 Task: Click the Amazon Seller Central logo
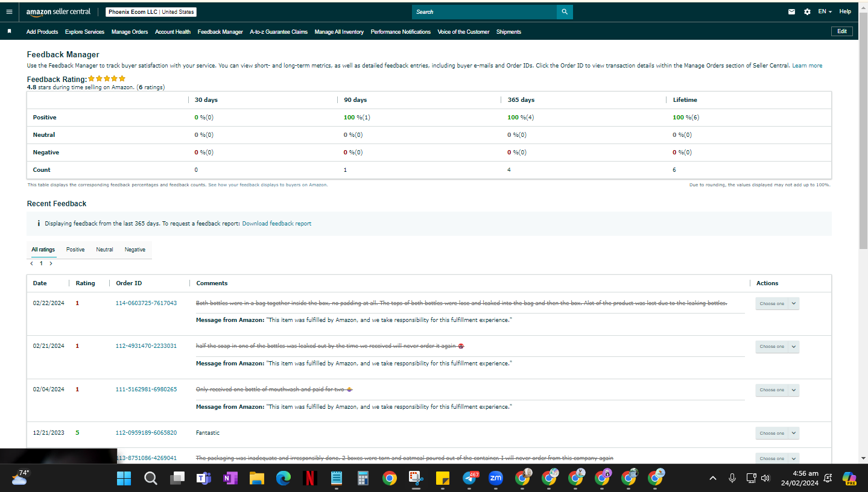point(59,11)
